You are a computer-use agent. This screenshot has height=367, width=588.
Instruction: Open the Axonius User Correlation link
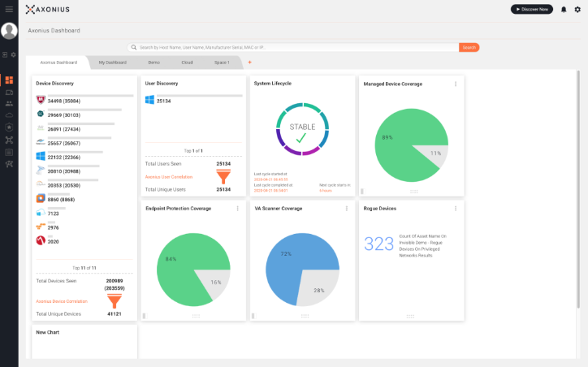(x=169, y=177)
